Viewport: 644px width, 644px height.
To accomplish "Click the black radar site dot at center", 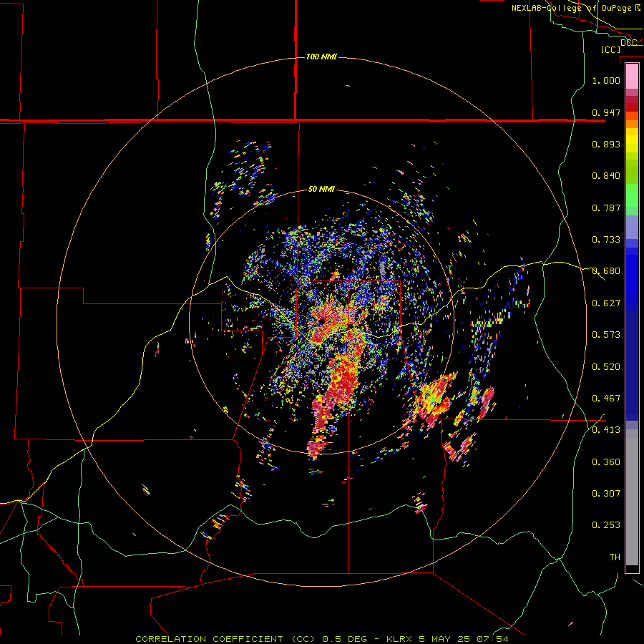I will click(x=321, y=321).
